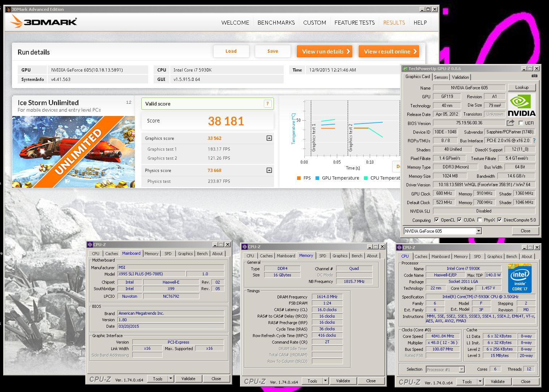
Task: Click the Save button in Run details
Action: click(273, 51)
